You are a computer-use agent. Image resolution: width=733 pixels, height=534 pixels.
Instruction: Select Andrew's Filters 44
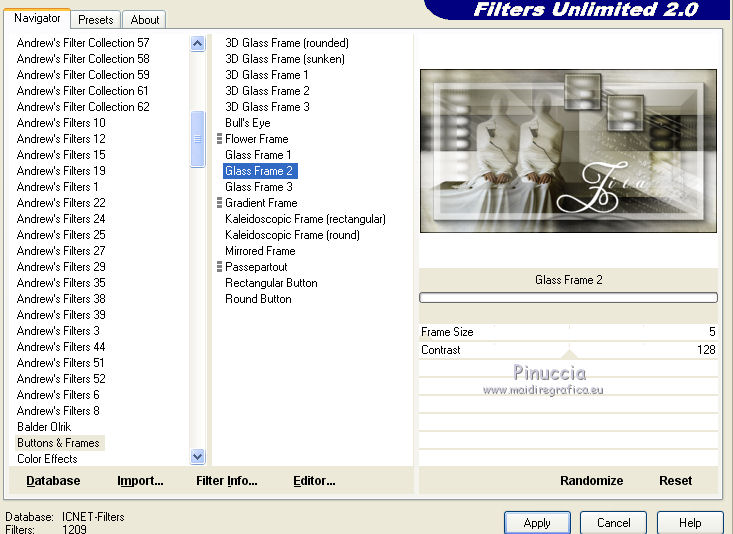pyautogui.click(x=61, y=347)
